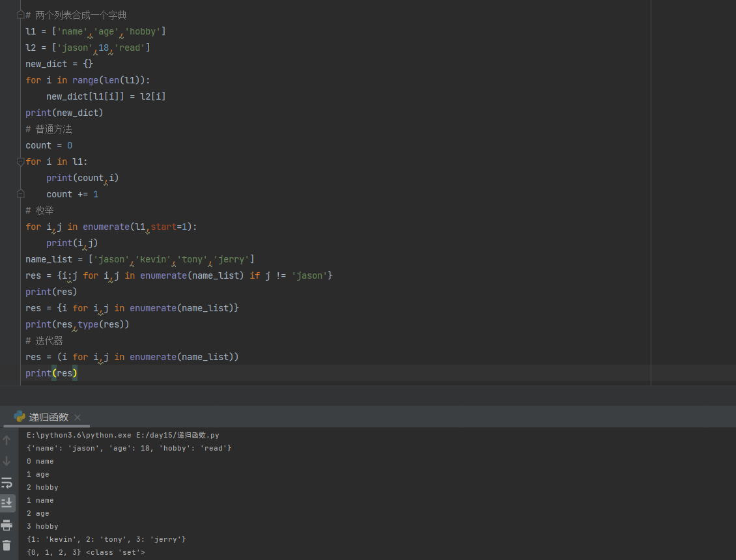Place the cursor on 'new_dict = {}' line
The image size is (736, 560).
pyautogui.click(x=59, y=64)
